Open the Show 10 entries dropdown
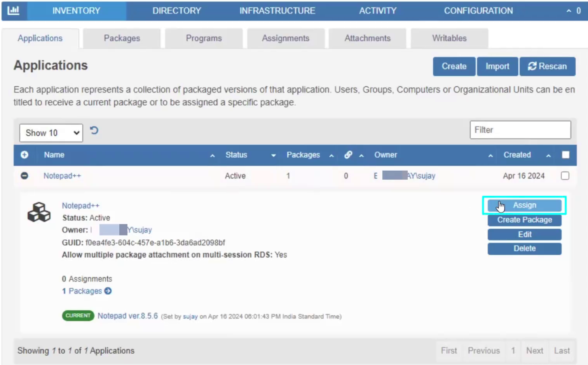The height and width of the screenshot is (365, 588). pos(51,133)
